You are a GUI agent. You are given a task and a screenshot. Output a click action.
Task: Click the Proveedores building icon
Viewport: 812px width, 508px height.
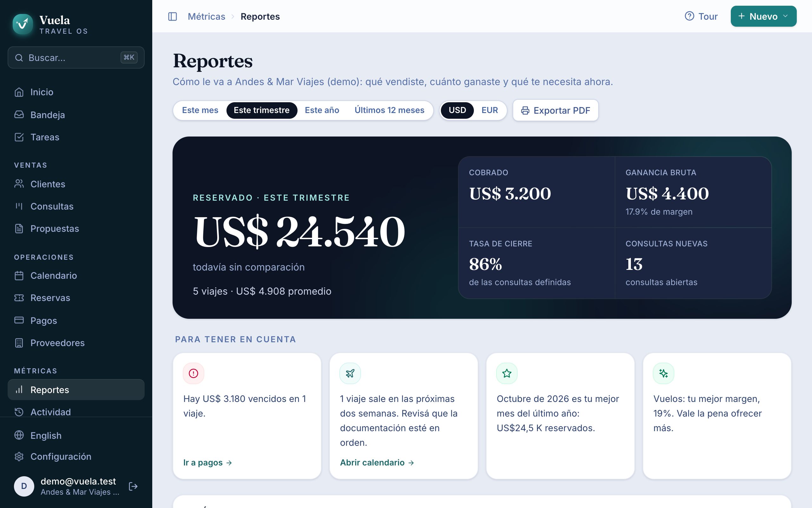(x=19, y=343)
